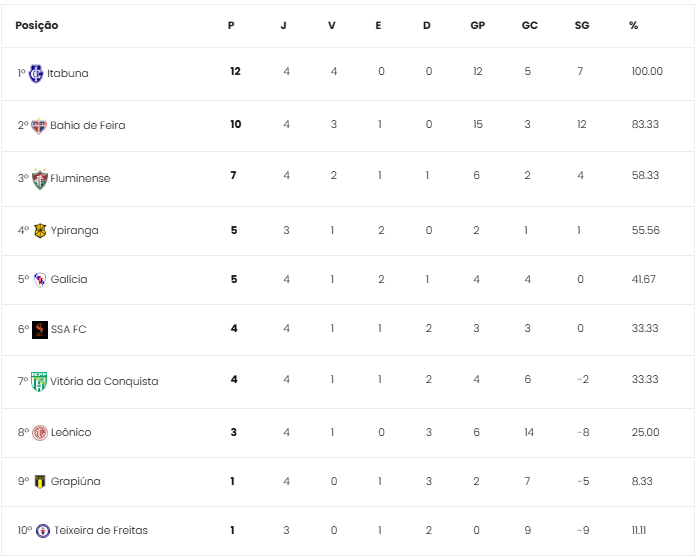This screenshot has height=557, width=696.
Task: Open the Teixeira de Freitas team link
Action: [101, 530]
